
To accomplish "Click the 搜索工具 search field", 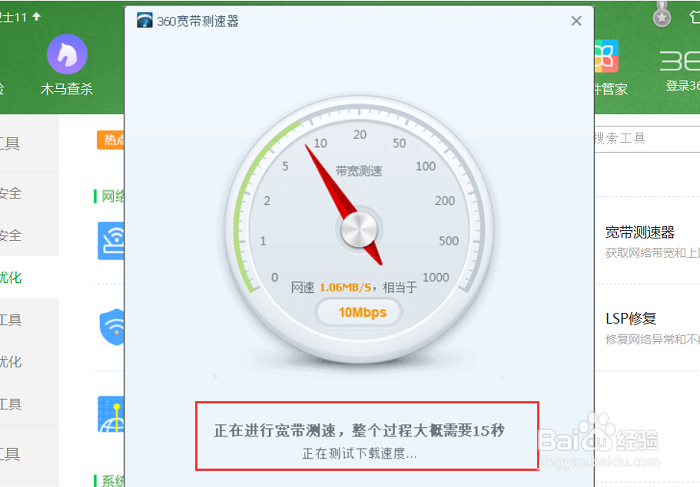I will pyautogui.click(x=647, y=139).
